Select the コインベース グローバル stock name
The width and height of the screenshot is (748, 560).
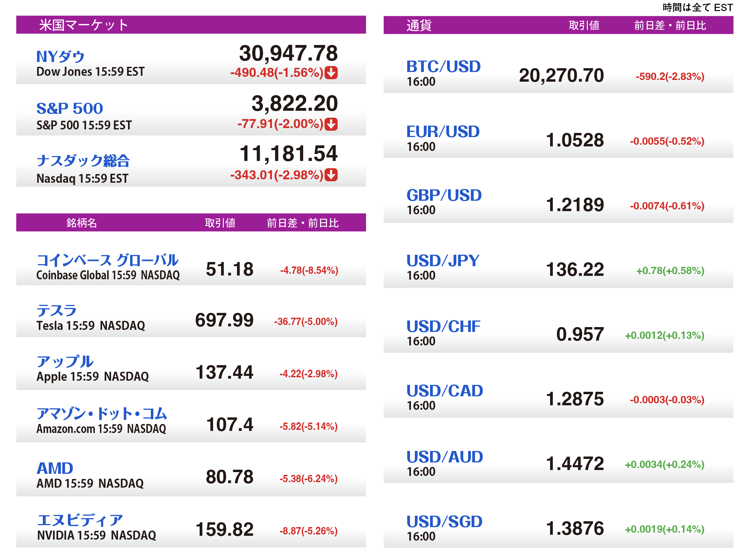click(x=107, y=260)
